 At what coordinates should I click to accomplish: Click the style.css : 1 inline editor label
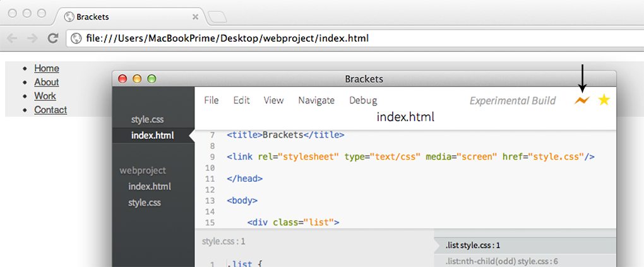(224, 242)
